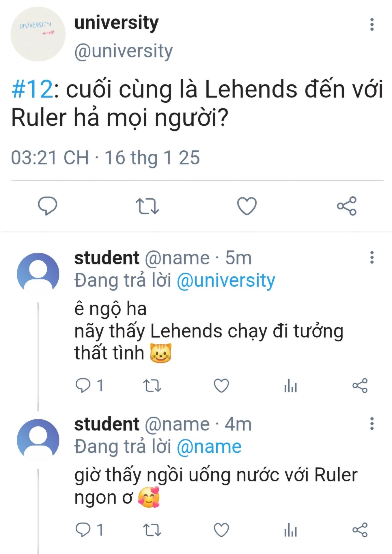This screenshot has width=392, height=554.
Task: Open @name mention in second reply
Action: tap(209, 447)
